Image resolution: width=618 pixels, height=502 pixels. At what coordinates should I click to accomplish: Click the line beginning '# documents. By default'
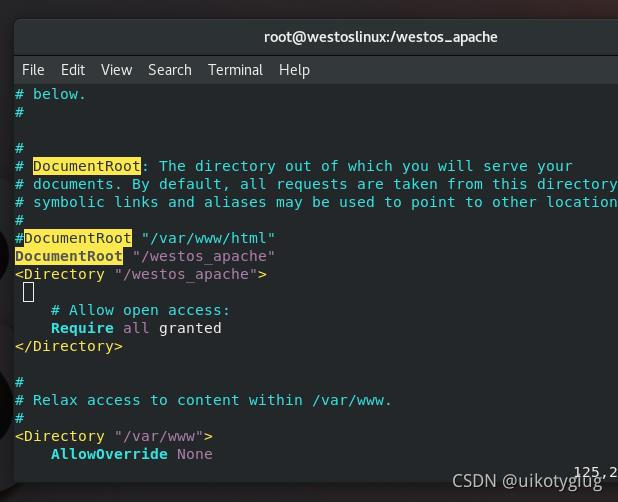point(316,184)
